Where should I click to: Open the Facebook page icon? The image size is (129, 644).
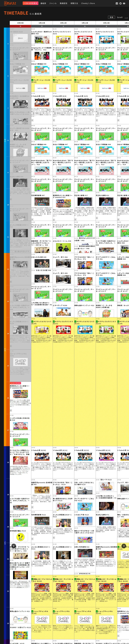point(117,4)
